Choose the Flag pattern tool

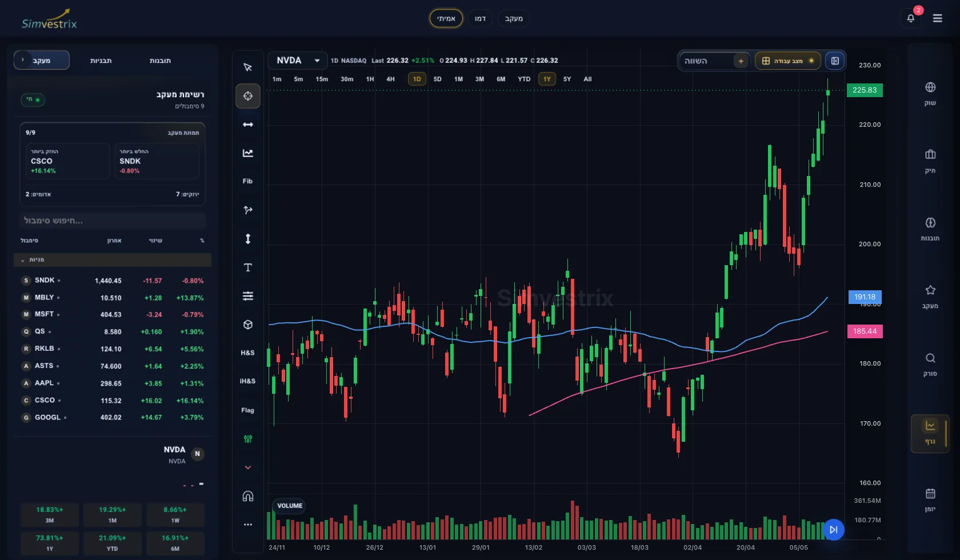point(247,410)
